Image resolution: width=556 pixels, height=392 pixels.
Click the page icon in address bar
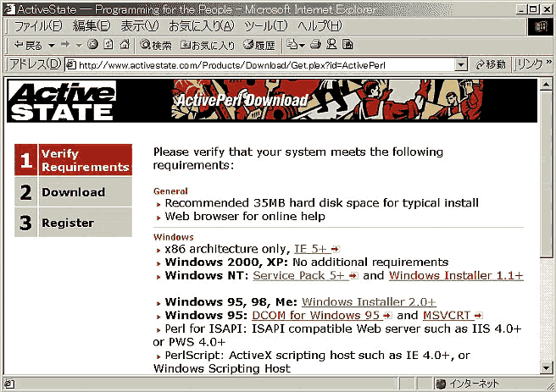coord(71,65)
